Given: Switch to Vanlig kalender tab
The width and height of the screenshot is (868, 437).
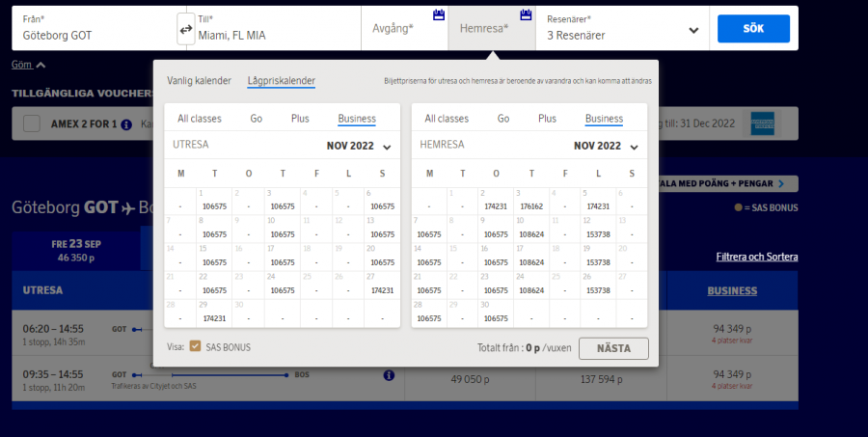Looking at the screenshot, I should (x=199, y=82).
